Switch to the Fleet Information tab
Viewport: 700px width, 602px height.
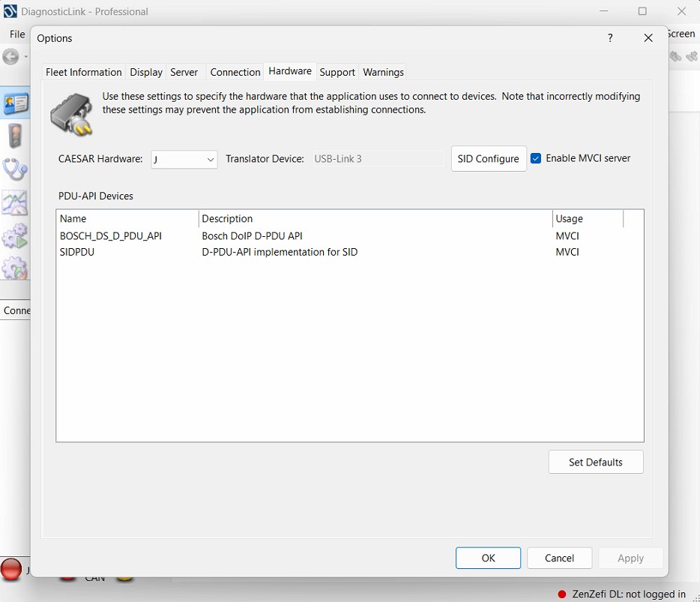(83, 72)
